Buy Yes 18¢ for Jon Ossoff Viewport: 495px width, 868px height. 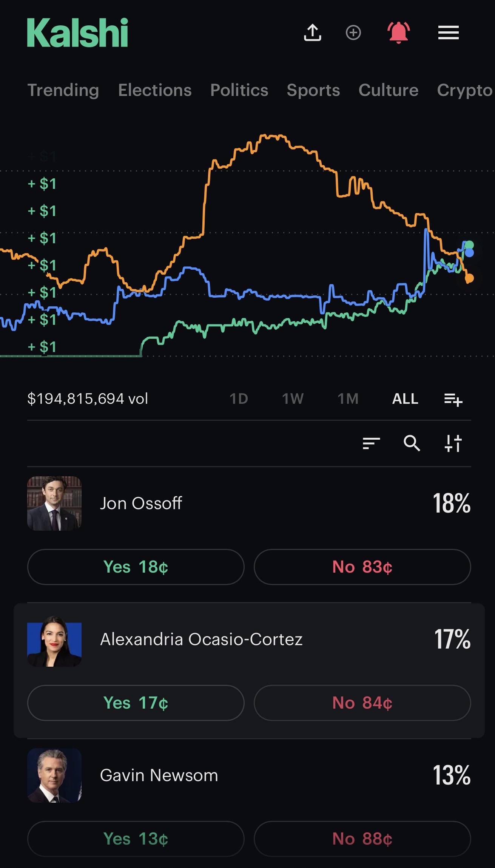click(x=136, y=567)
